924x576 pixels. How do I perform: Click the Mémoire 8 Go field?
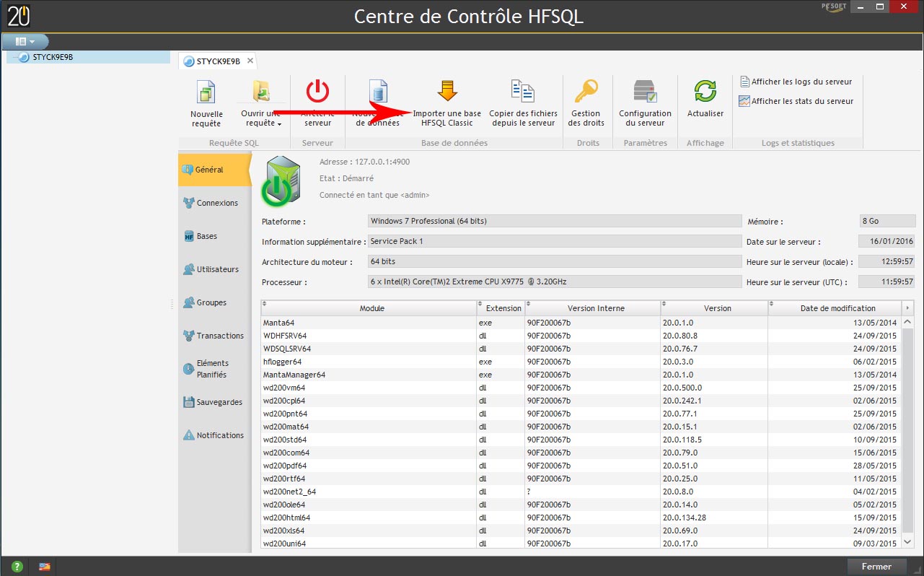point(886,221)
